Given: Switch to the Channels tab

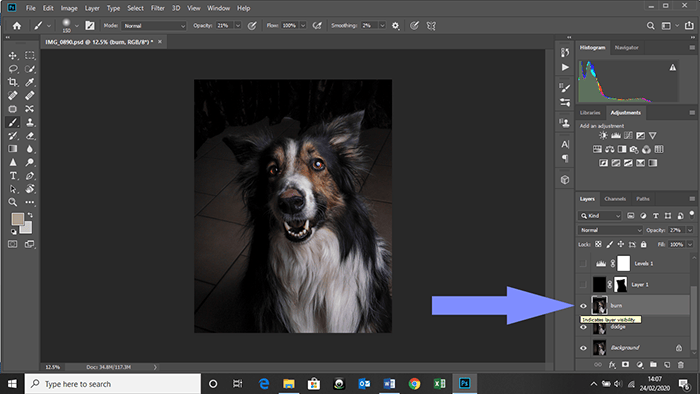Looking at the screenshot, I should [615, 199].
